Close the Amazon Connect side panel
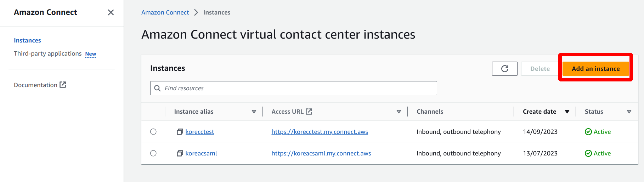The width and height of the screenshot is (644, 182). [x=111, y=12]
